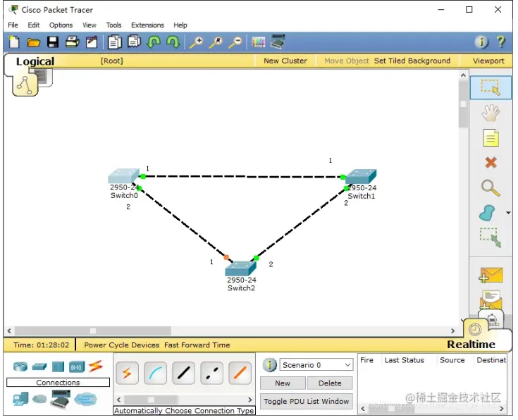Choose the red X Delete tool
Screen dimensions: 518x420
coord(491,163)
